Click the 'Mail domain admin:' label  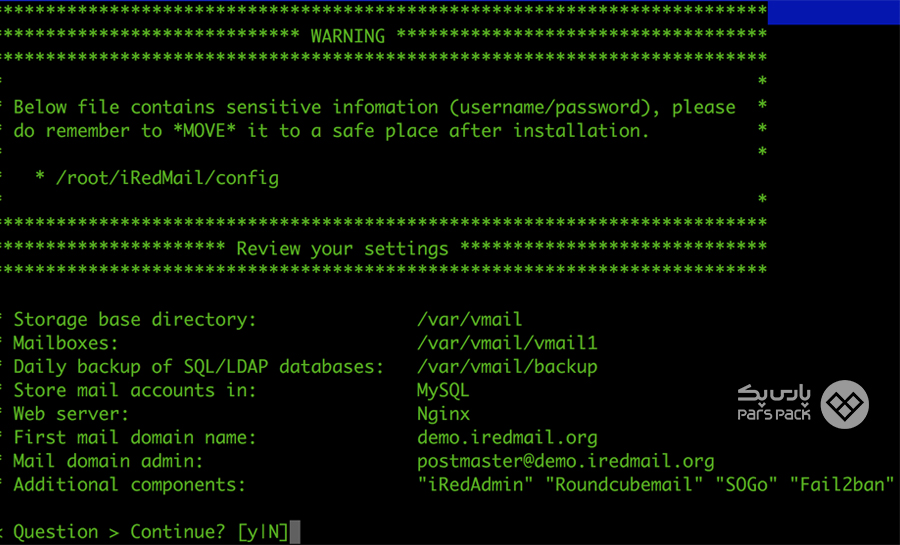pos(108,461)
